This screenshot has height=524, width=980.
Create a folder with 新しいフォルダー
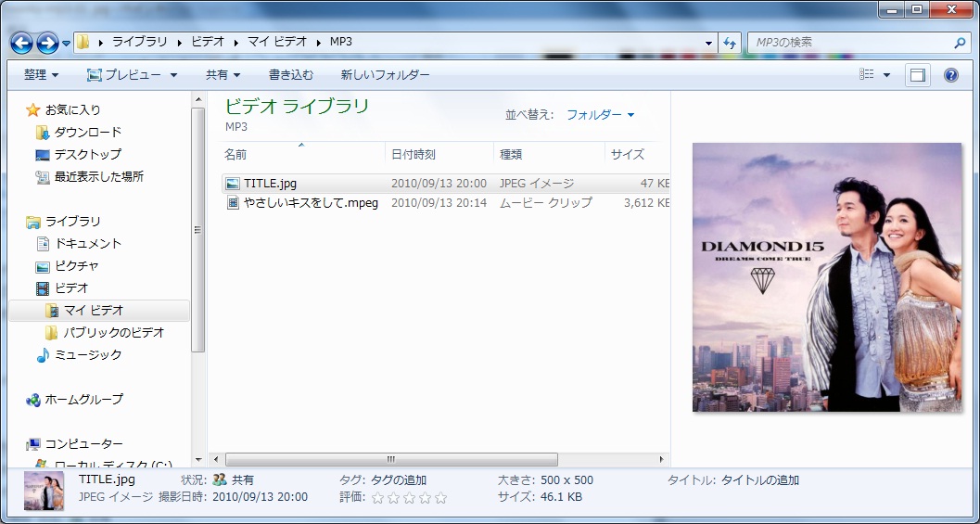385,75
